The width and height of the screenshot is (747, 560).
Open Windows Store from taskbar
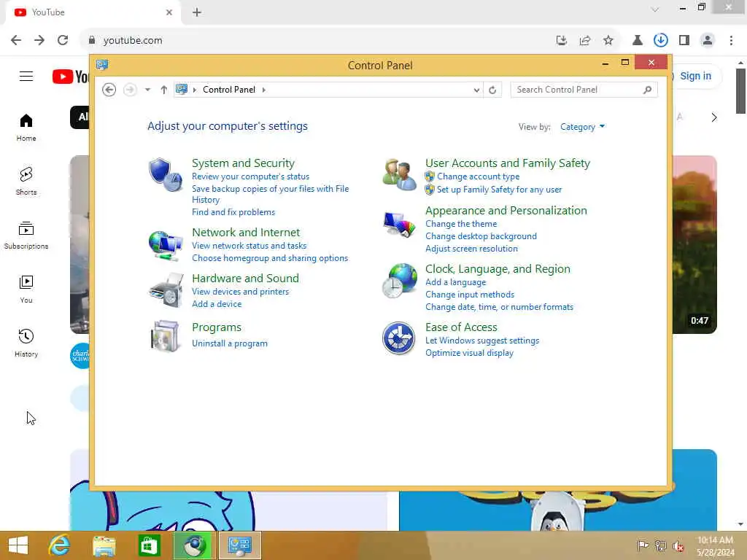[x=149, y=545]
